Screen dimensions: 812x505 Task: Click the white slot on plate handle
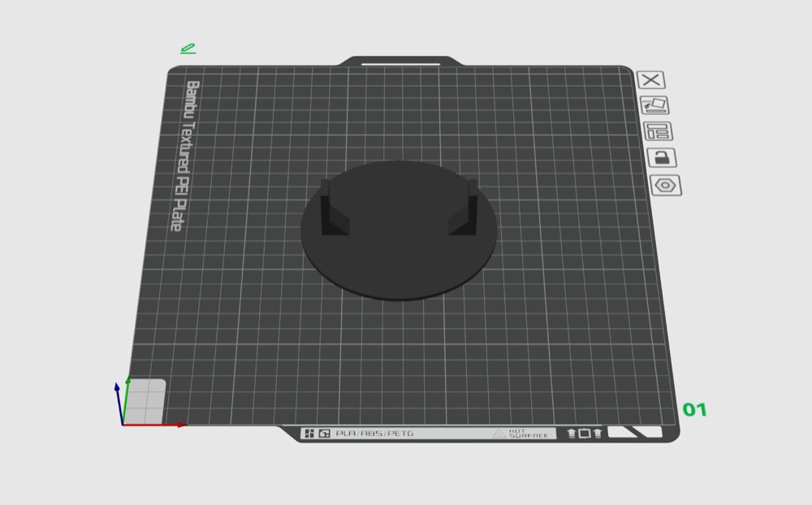pos(400,65)
